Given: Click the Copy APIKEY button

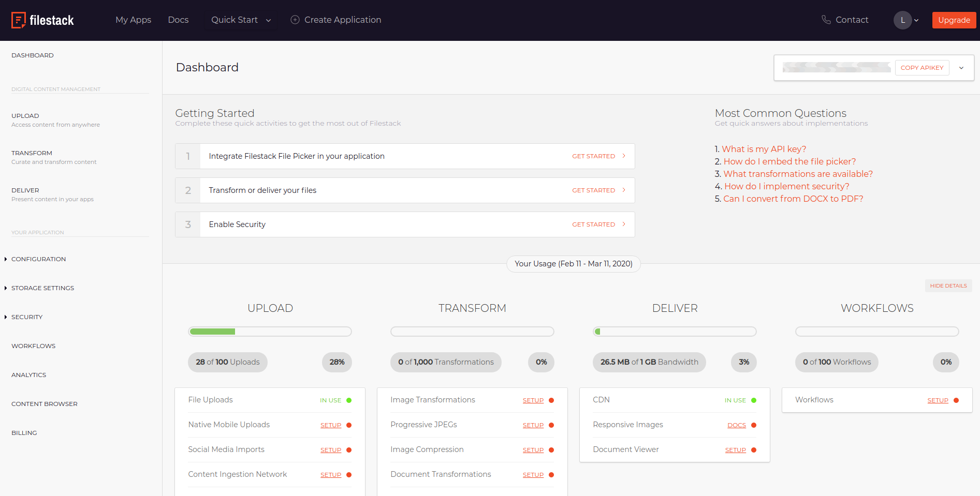Looking at the screenshot, I should pos(922,68).
